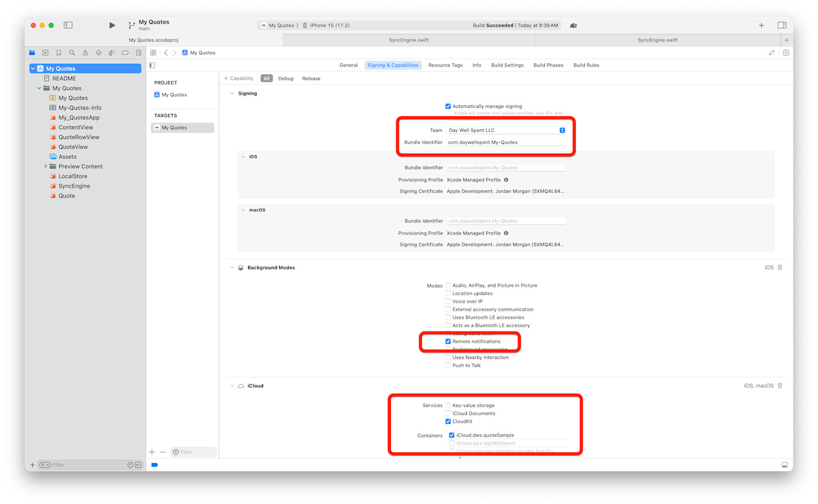Hide the project and targets list
Screen dimensions: 818x504
coord(152,65)
